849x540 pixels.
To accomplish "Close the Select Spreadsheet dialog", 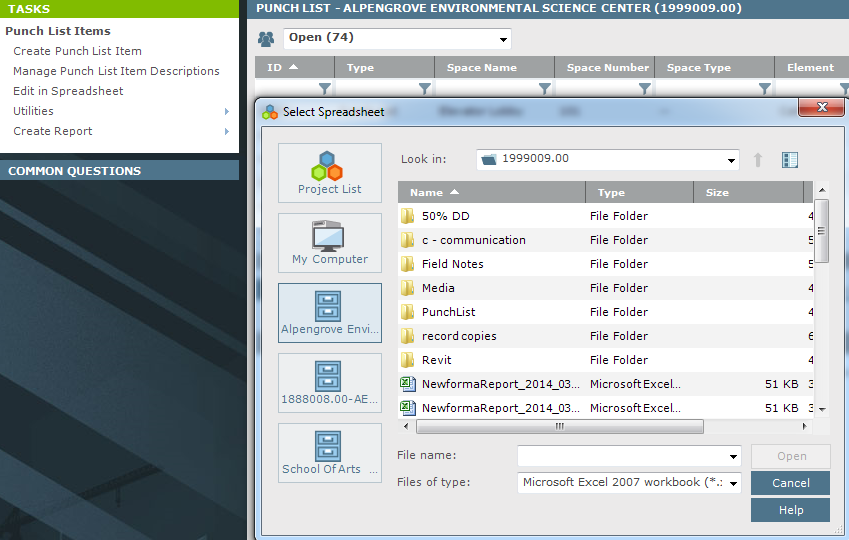I will 821,107.
